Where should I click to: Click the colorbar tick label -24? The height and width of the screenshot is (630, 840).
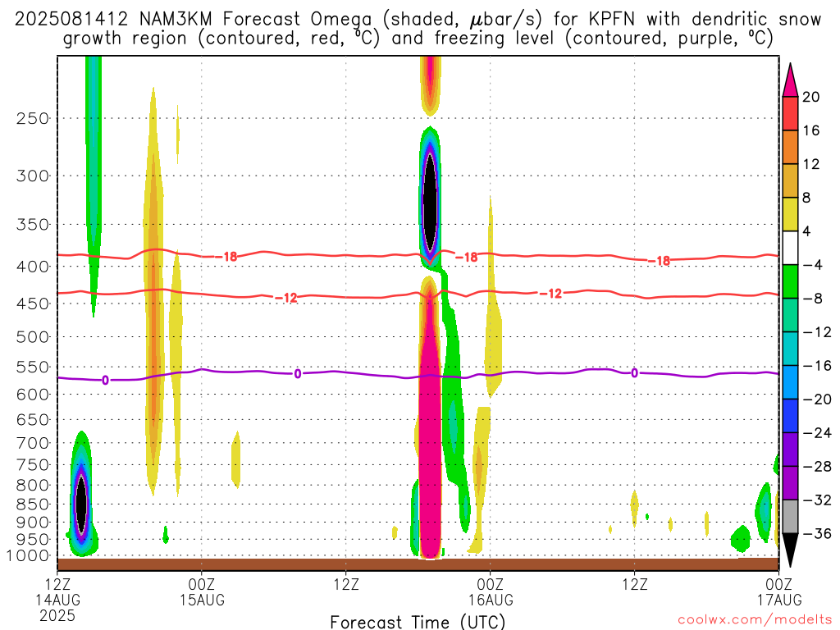click(x=818, y=433)
